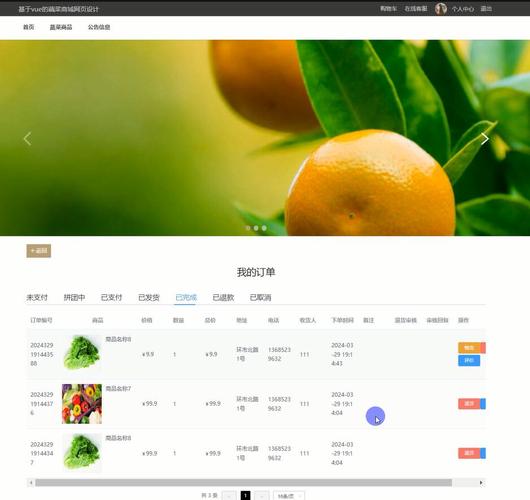530x500 pixels.
Task: Advance carousel using right chevron arrow
Action: click(485, 139)
